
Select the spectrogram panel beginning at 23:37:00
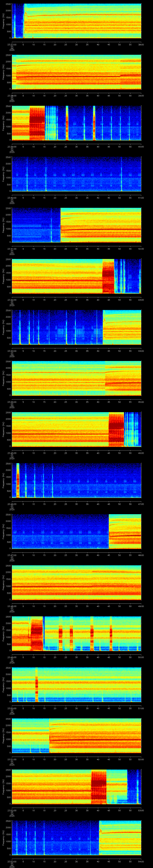[76, 21]
